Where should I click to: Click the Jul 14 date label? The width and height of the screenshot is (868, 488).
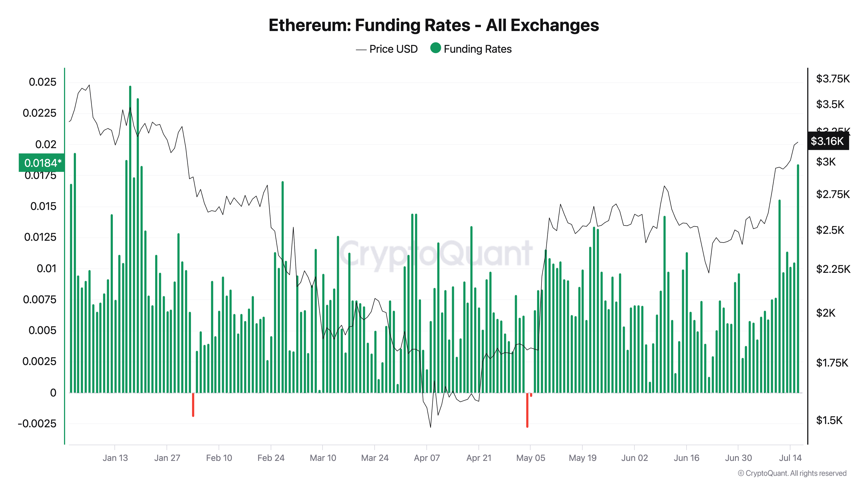pos(790,458)
